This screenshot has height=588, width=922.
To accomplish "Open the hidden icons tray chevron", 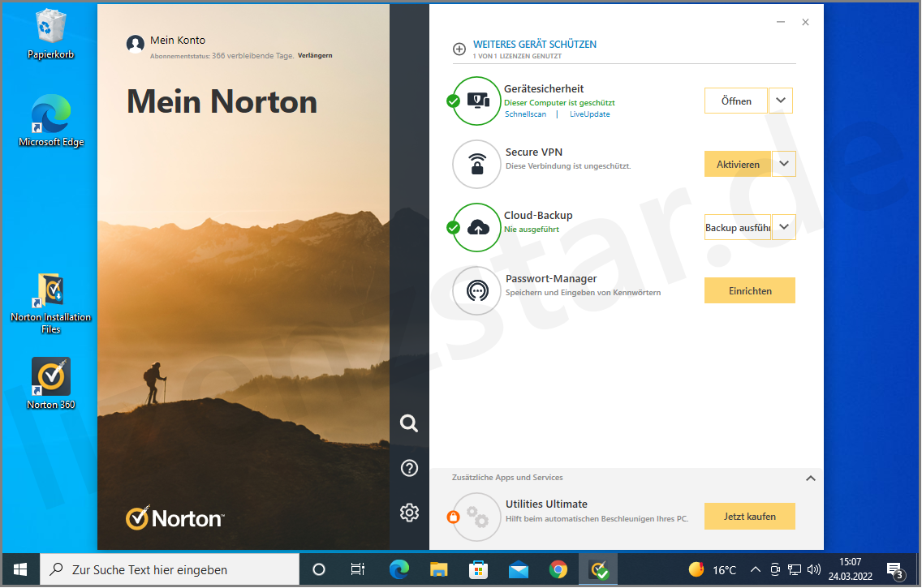I will (x=754, y=569).
